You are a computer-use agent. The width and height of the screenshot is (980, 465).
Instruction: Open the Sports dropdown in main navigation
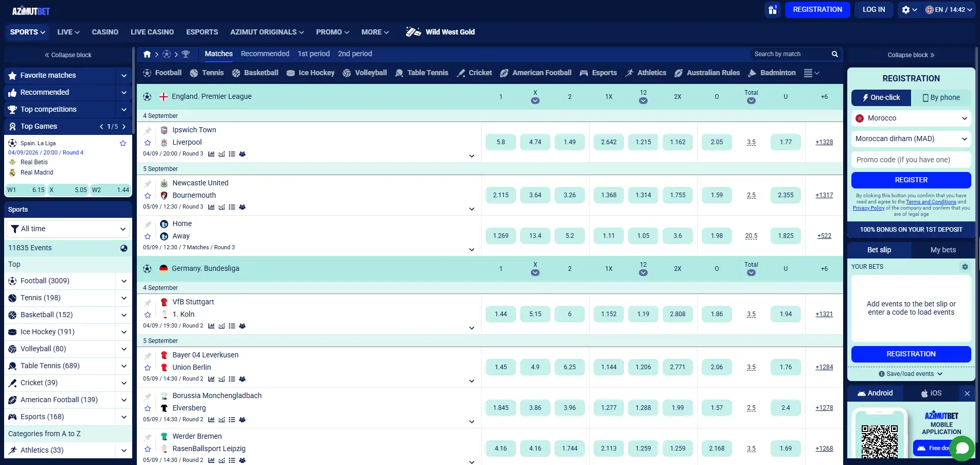tap(28, 32)
